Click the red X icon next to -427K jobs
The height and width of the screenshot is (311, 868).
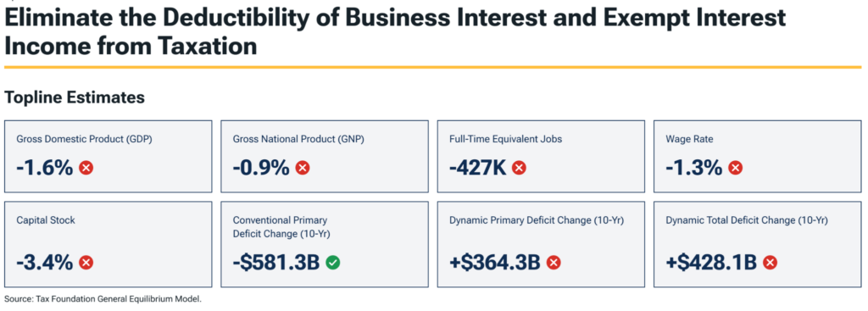click(519, 168)
